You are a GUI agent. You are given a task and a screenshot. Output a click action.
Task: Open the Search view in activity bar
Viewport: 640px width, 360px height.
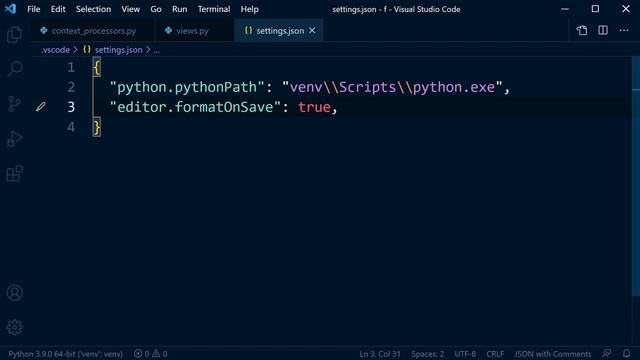(15, 69)
